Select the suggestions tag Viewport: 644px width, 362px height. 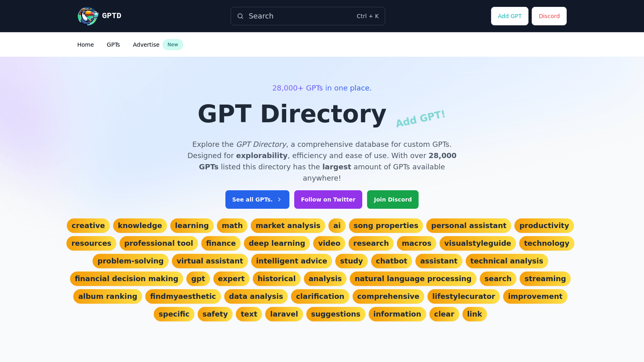coord(336,314)
